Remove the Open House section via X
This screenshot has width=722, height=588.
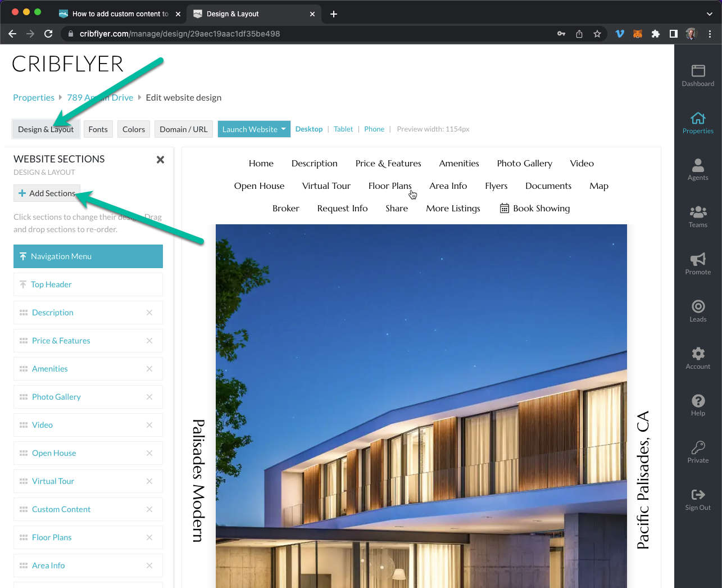point(149,453)
